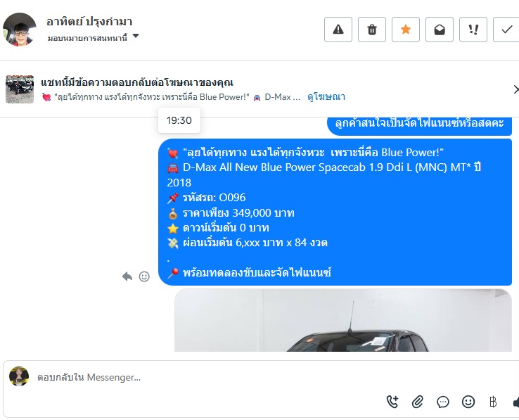The width and height of the screenshot is (519, 420).
Task: Open emoji picker in reply box
Action: click(468, 402)
